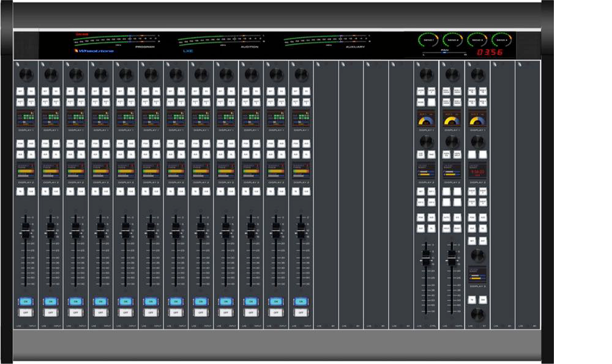Click the Display 2 screen on the eighth channel

[x=201, y=171]
